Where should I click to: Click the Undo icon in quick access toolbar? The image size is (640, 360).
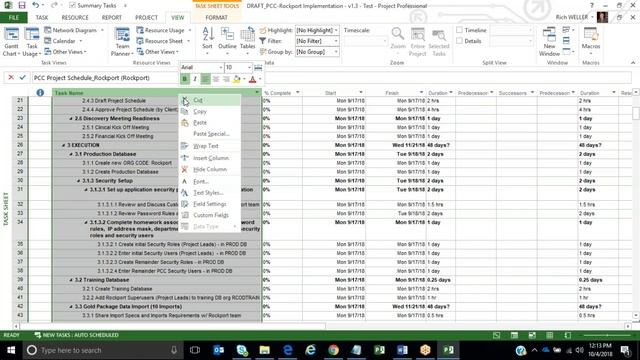[36, 5]
